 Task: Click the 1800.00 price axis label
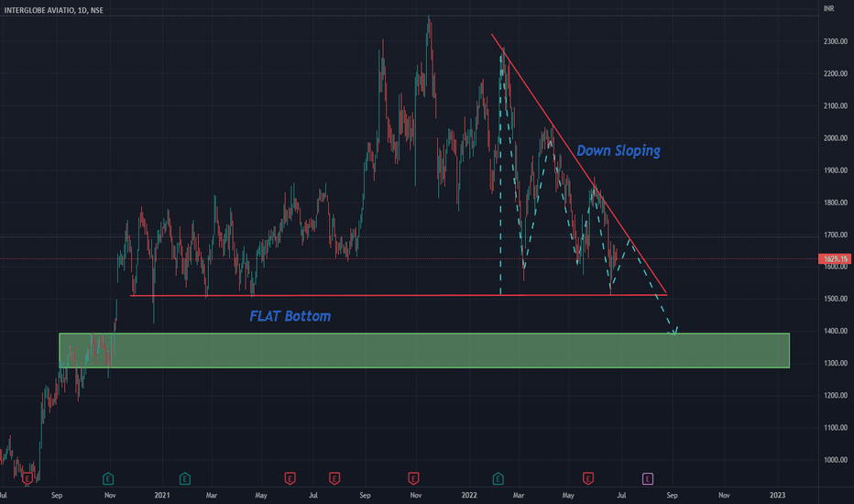(836, 203)
